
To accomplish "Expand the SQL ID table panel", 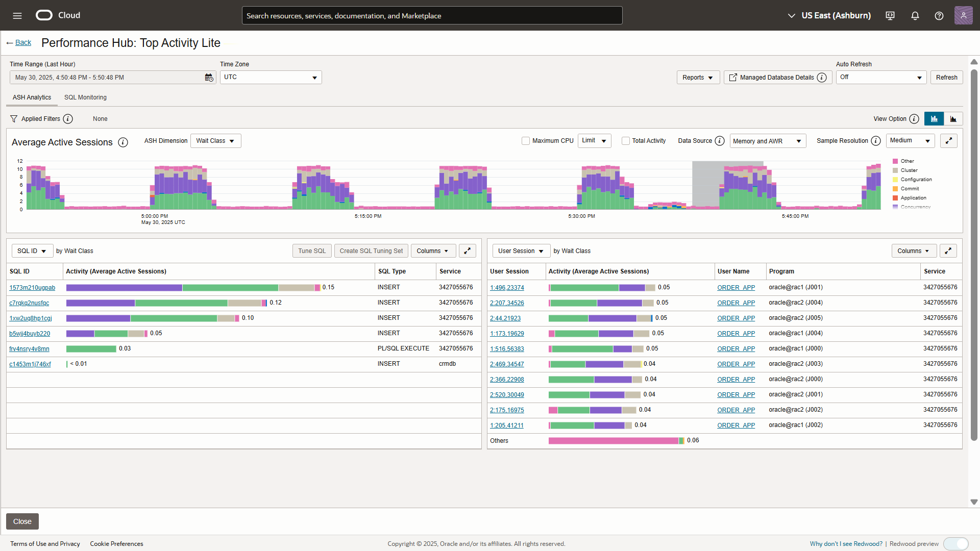I will tap(467, 251).
